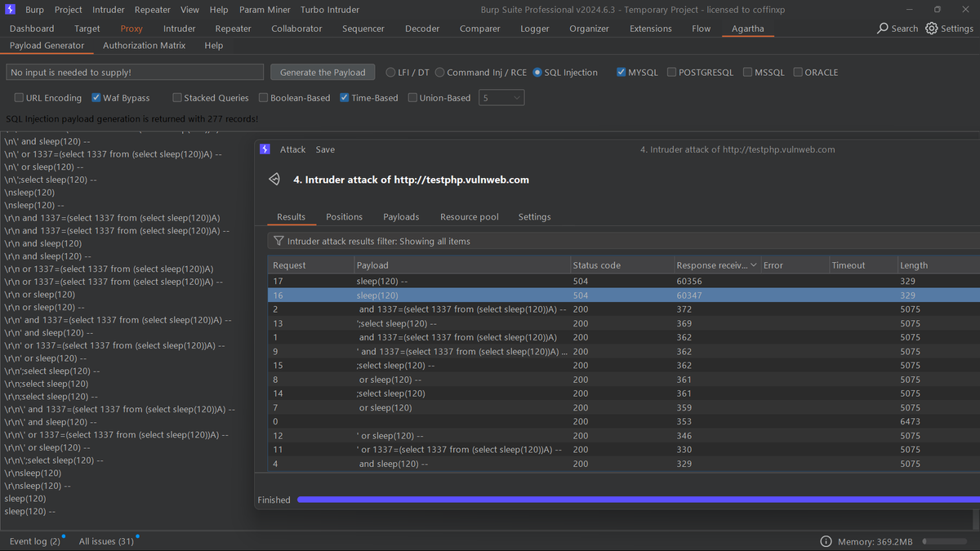Enable the Stacked Queries checkbox
This screenshot has height=551, width=980.
(x=177, y=98)
